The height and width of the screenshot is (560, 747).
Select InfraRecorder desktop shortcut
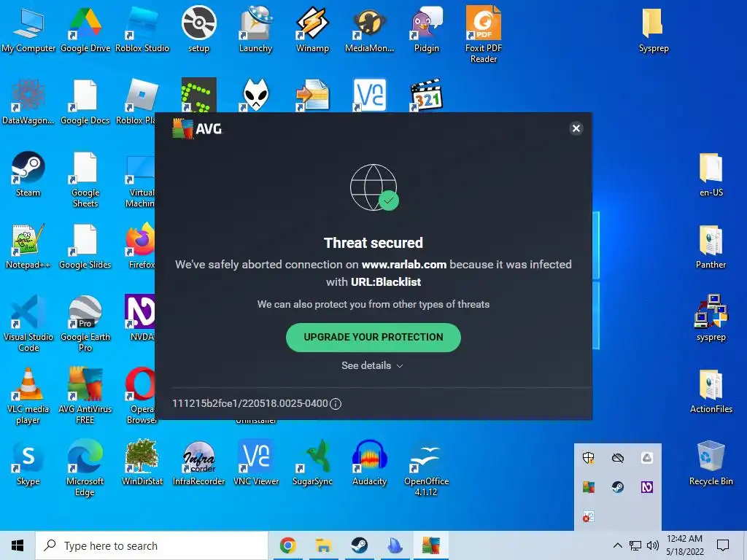point(198,463)
